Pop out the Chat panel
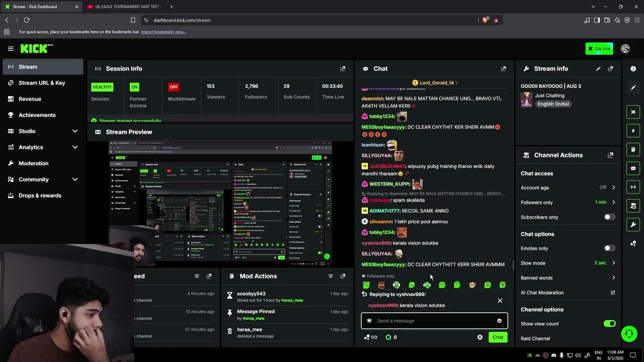The height and width of the screenshot is (362, 644). (x=503, y=69)
